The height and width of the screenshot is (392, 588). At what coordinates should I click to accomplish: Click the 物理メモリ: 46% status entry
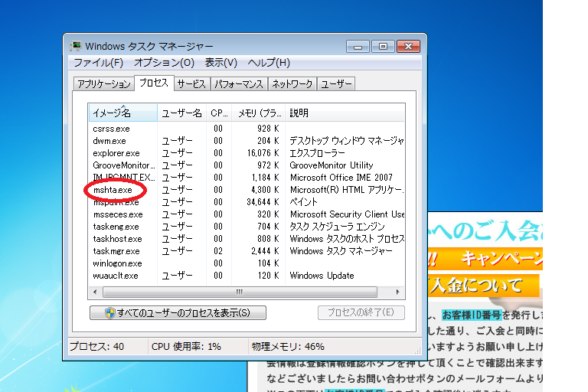[x=288, y=347]
